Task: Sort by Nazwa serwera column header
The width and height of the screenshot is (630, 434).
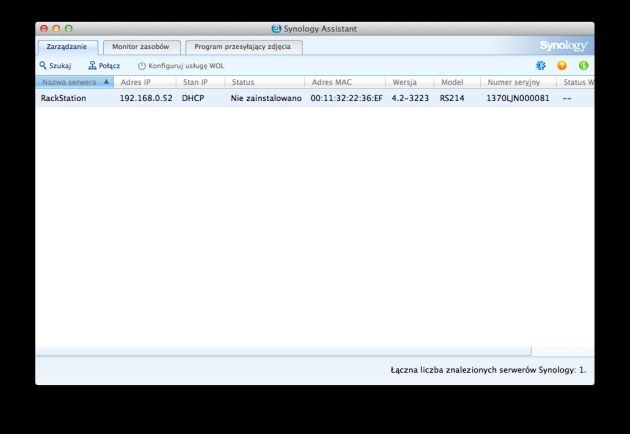Action: 75,82
